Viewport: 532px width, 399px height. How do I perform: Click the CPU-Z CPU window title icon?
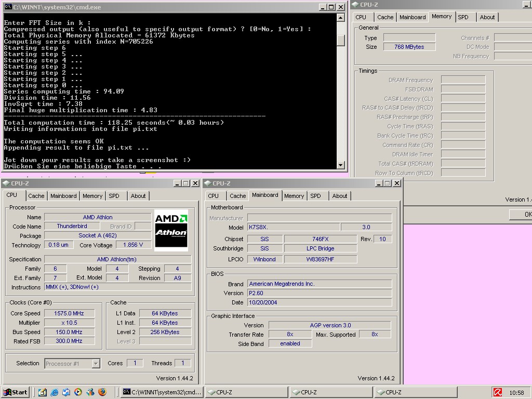click(x=6, y=183)
